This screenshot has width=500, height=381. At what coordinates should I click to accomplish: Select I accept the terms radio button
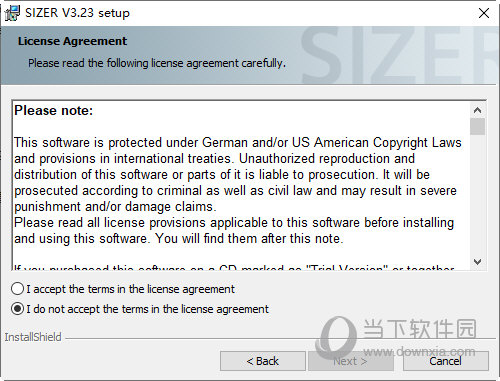click(x=17, y=289)
